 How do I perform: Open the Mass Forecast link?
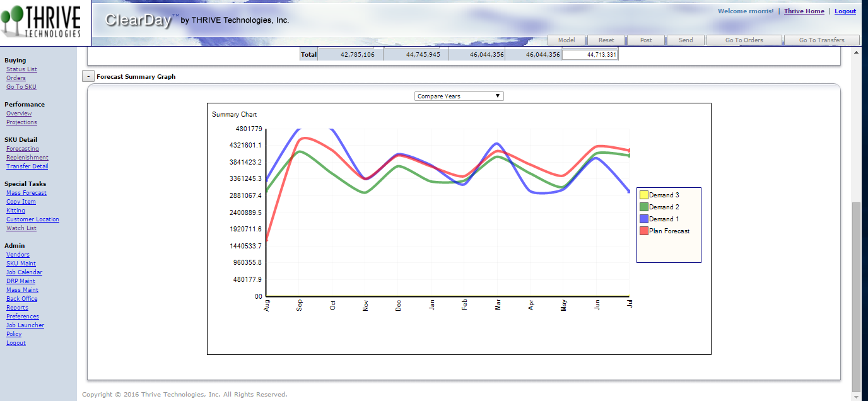[x=26, y=193]
